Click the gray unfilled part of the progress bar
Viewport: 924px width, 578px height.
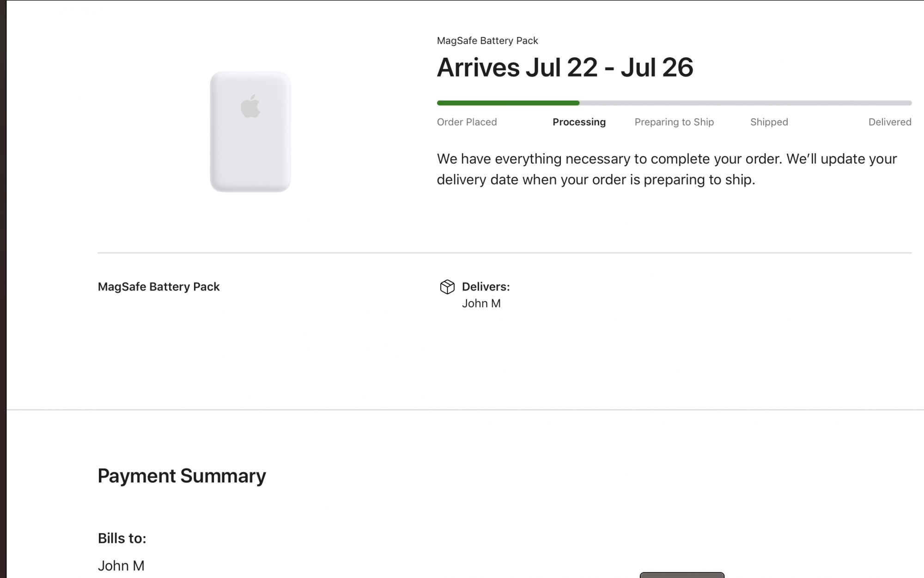coord(745,103)
